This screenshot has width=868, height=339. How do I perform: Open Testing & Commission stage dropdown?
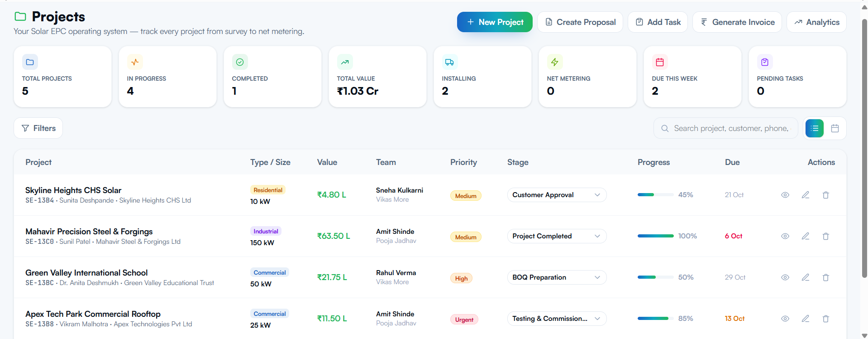[x=557, y=319]
